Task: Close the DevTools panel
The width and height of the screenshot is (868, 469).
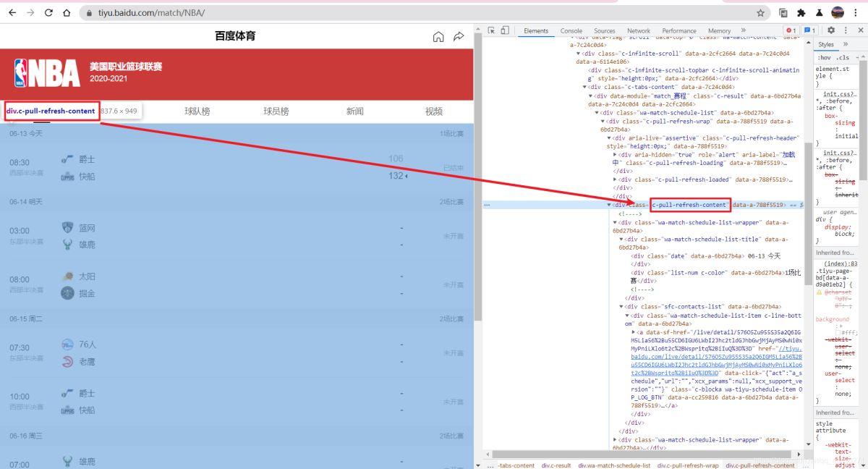Action: point(859,30)
